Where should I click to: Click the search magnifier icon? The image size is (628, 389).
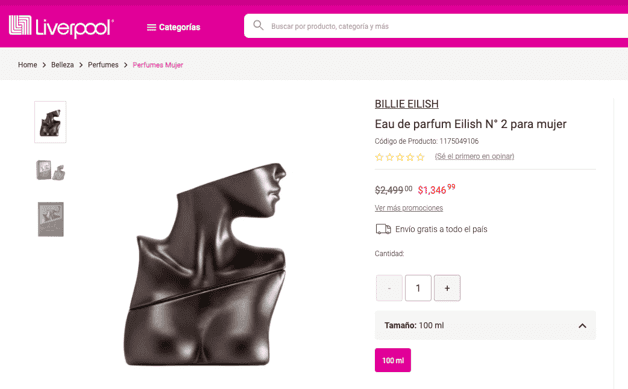pos(258,26)
